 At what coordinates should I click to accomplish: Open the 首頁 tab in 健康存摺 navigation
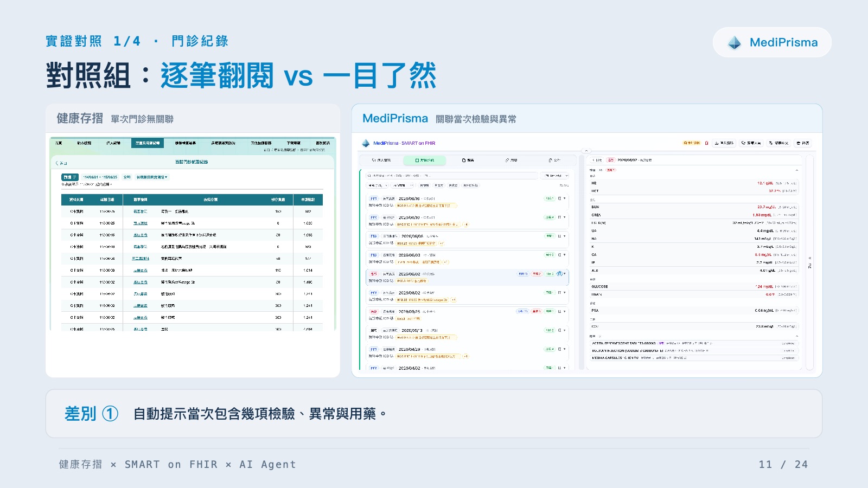59,143
